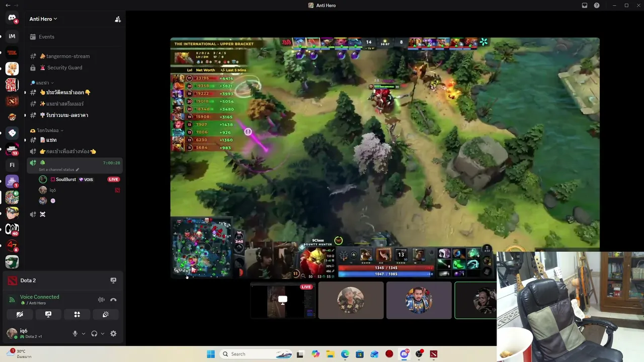Deafen the headphones

(94, 333)
